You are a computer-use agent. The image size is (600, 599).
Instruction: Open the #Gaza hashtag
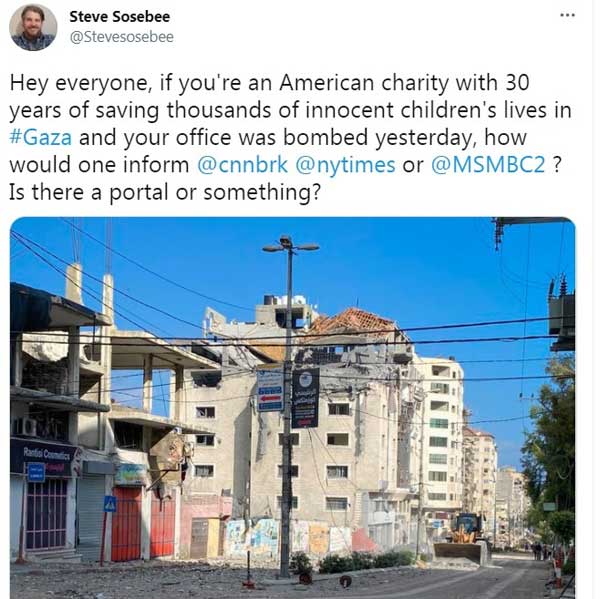(41, 137)
